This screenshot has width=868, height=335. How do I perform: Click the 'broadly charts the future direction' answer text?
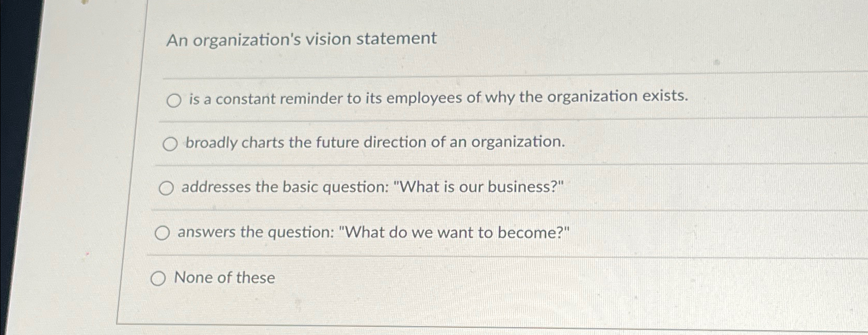coord(375,143)
